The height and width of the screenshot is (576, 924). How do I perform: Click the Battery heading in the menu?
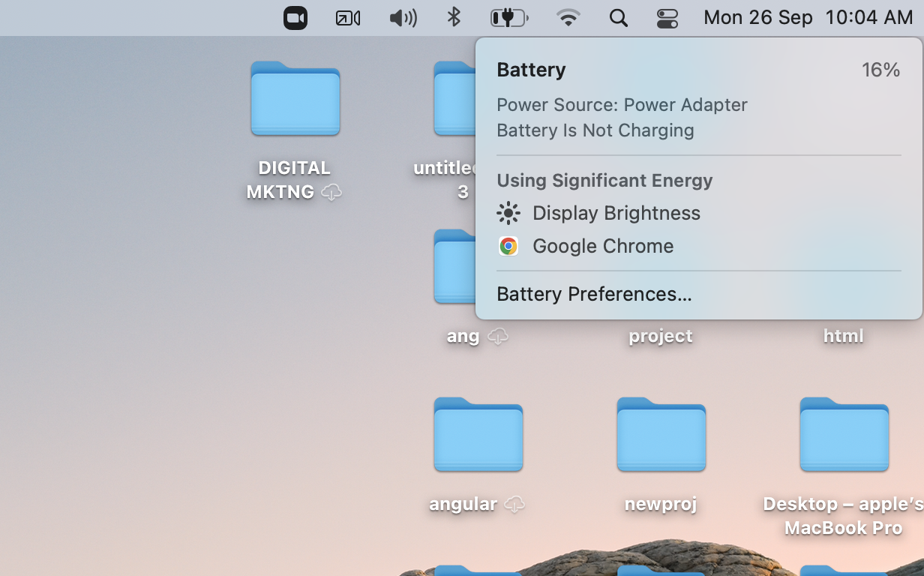tap(531, 70)
